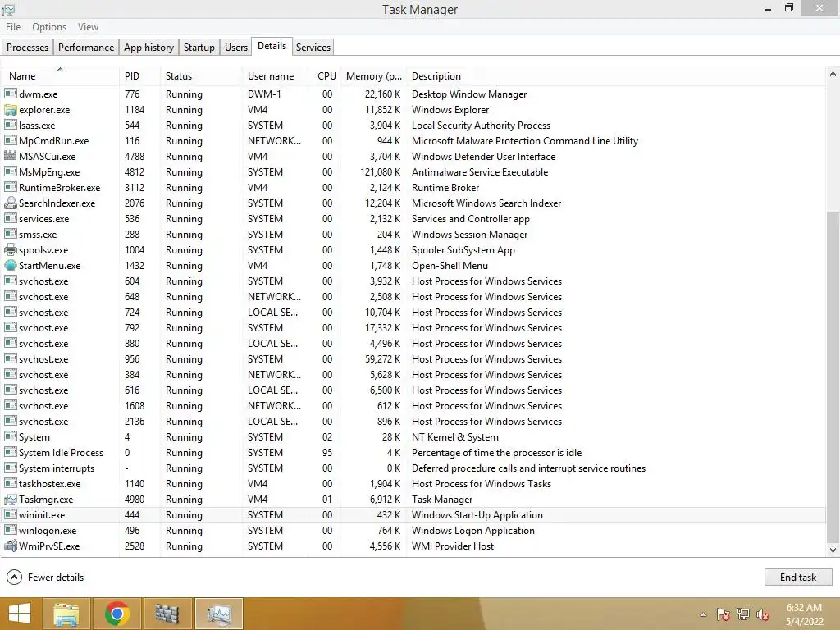Click the DWM-1 user name cell
Viewport: 840px width, 630px height.
(264, 94)
